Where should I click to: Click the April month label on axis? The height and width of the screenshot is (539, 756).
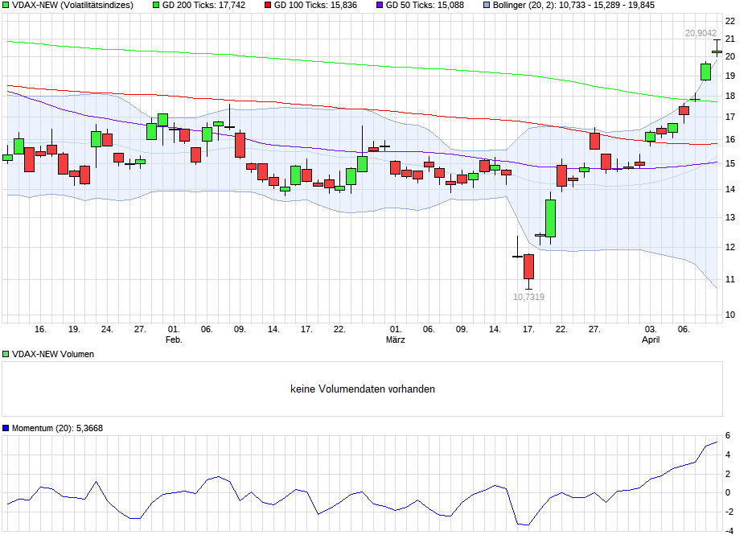click(x=651, y=339)
